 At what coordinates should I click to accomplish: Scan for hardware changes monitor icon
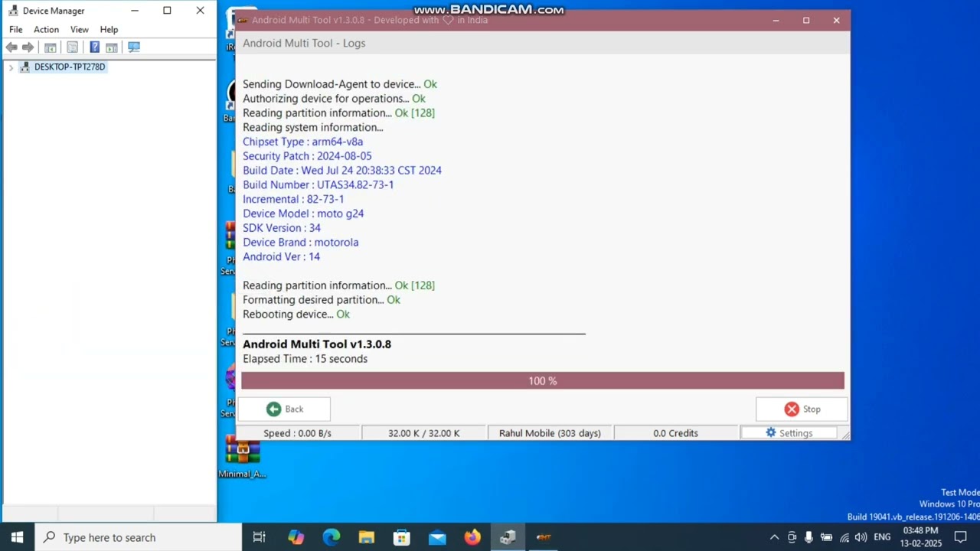pos(134,47)
